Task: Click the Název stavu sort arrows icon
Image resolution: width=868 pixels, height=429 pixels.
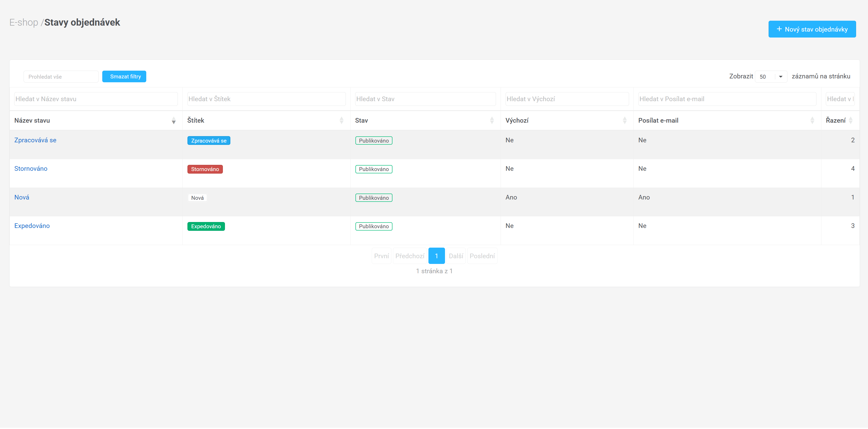Action: coord(173,121)
